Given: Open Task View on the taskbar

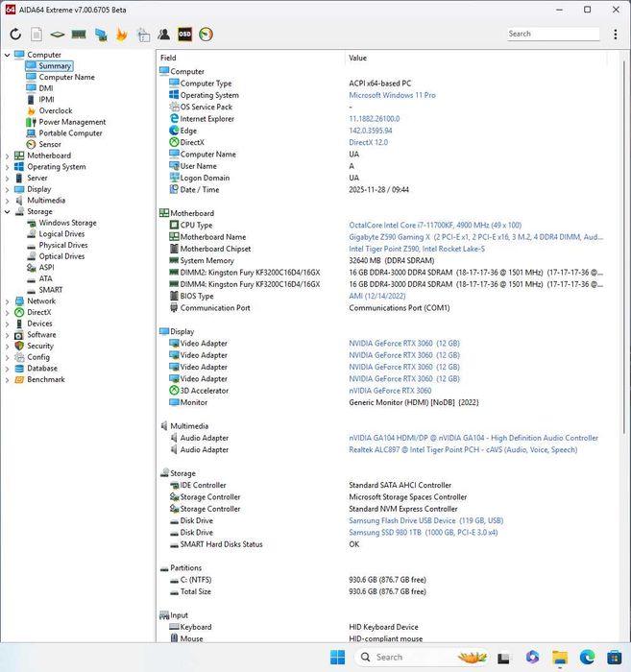Looking at the screenshot, I should (x=503, y=657).
